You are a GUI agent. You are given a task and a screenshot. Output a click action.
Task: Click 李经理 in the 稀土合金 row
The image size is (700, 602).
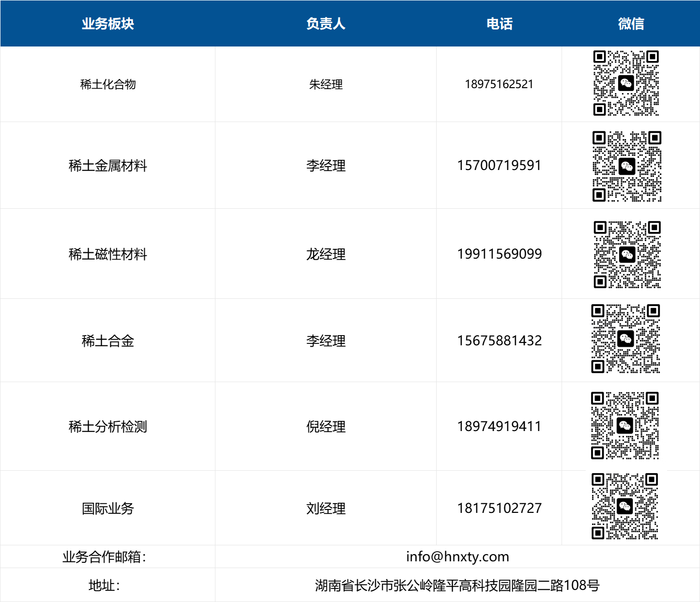pyautogui.click(x=326, y=341)
